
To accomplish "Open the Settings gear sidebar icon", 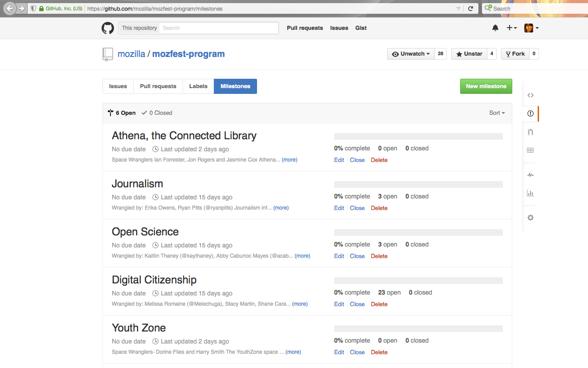I will click(x=530, y=218).
